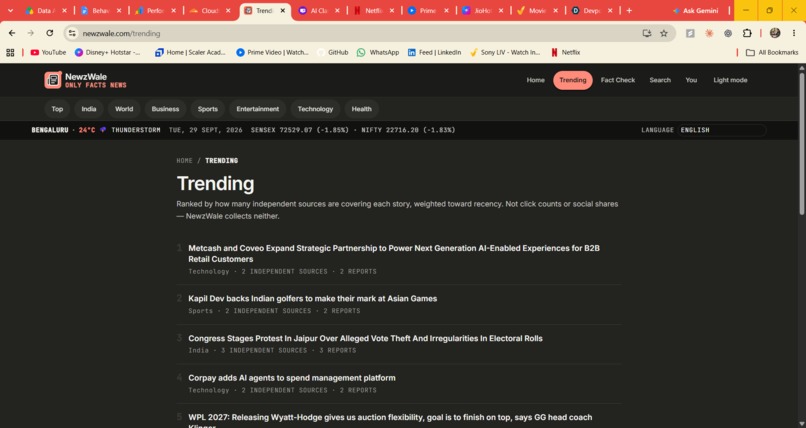Toggle Light mode
Screen dimensions: 806x428
point(730,80)
